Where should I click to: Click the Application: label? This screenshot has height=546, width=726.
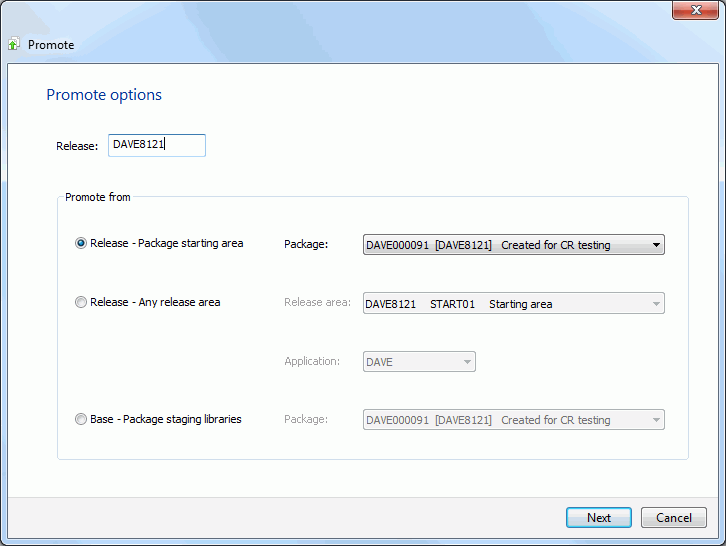click(312, 361)
